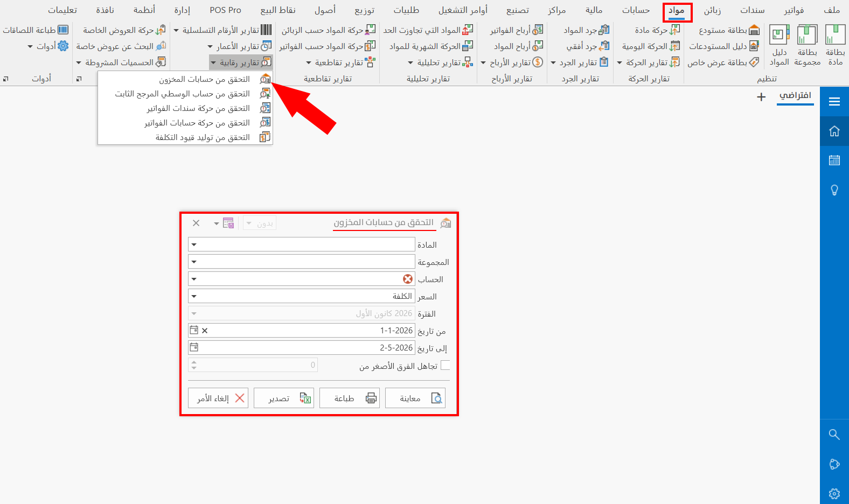The width and height of the screenshot is (849, 504).
Task: Click إلغاء الأمر cancel button
Action: [x=218, y=398]
